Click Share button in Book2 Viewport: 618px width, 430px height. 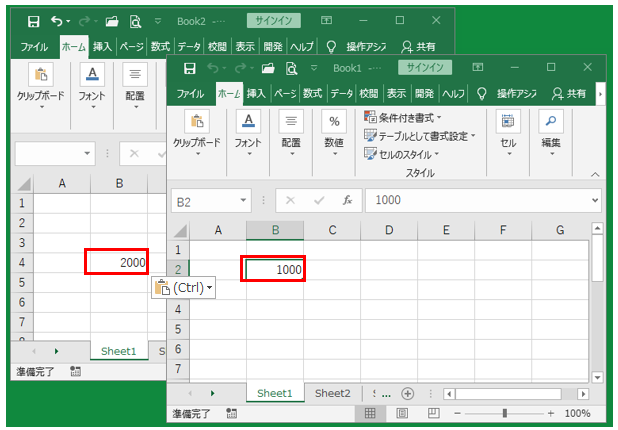tap(418, 47)
